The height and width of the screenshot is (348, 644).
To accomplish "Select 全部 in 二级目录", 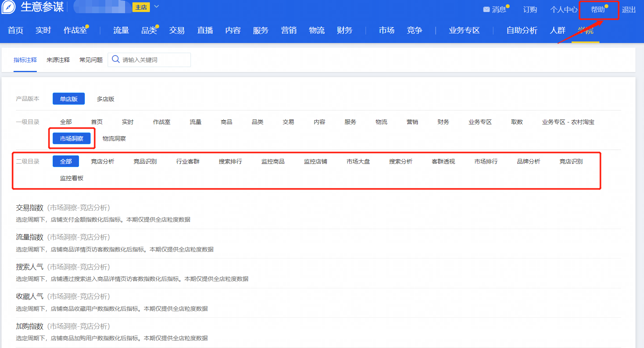I will click(66, 161).
